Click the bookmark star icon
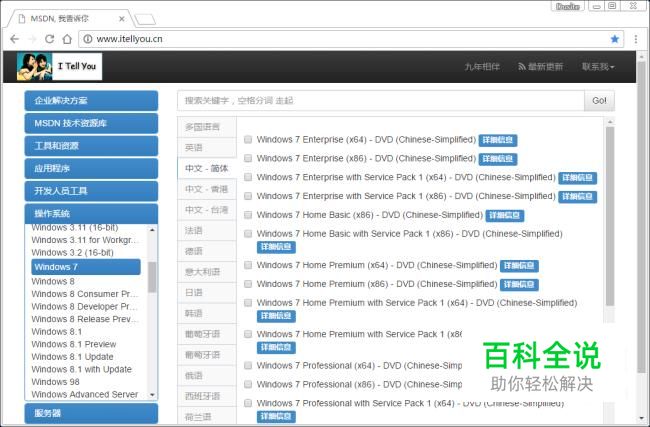Viewport: 650px width, 427px height. click(x=615, y=39)
